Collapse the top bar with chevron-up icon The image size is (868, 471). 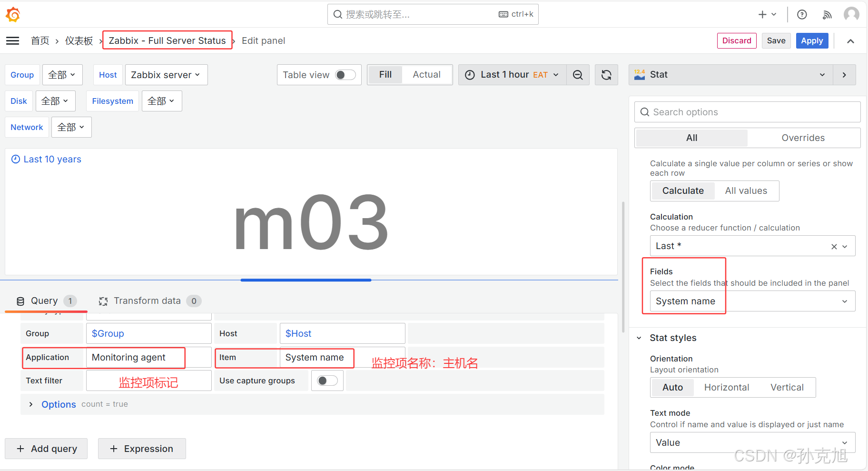click(850, 41)
